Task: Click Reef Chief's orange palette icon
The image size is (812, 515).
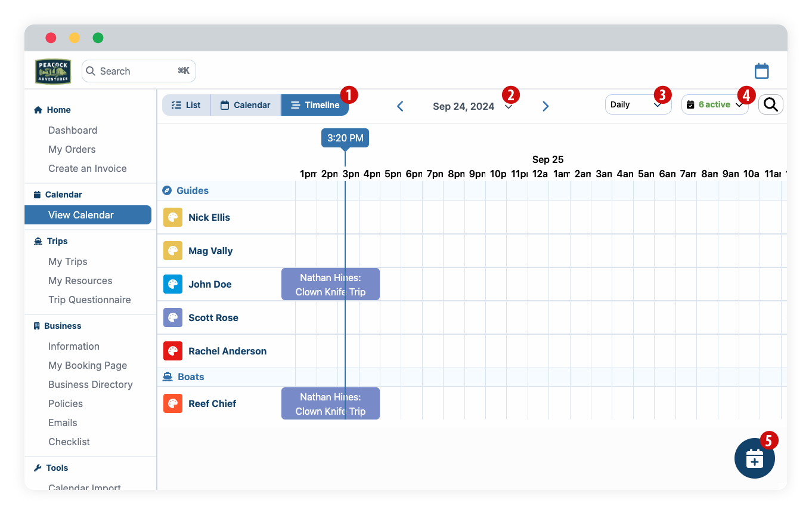Action: pyautogui.click(x=173, y=403)
